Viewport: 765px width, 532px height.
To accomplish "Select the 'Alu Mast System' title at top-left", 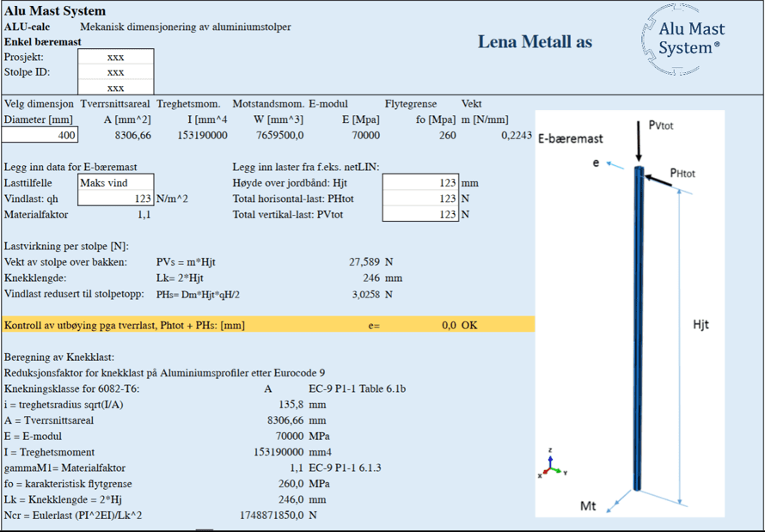I will coord(55,10).
